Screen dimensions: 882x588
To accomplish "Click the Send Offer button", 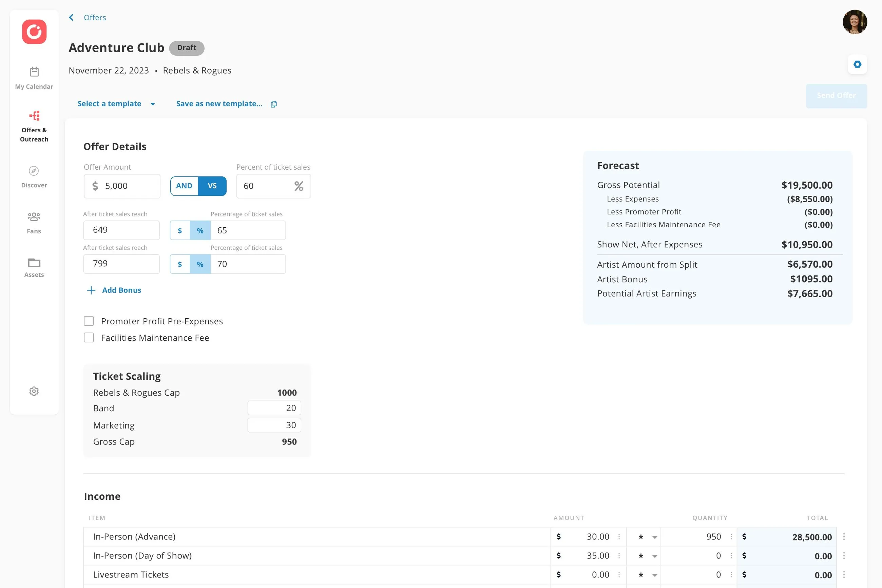I will (836, 96).
